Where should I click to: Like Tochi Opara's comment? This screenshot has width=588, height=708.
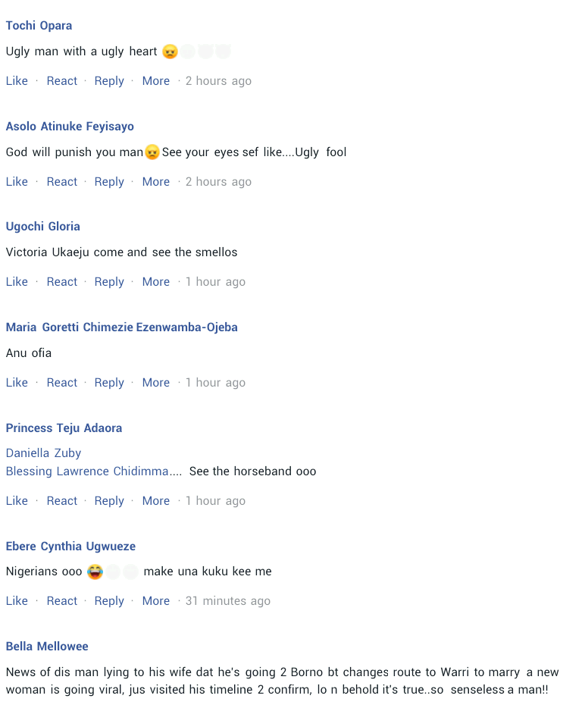(x=17, y=81)
